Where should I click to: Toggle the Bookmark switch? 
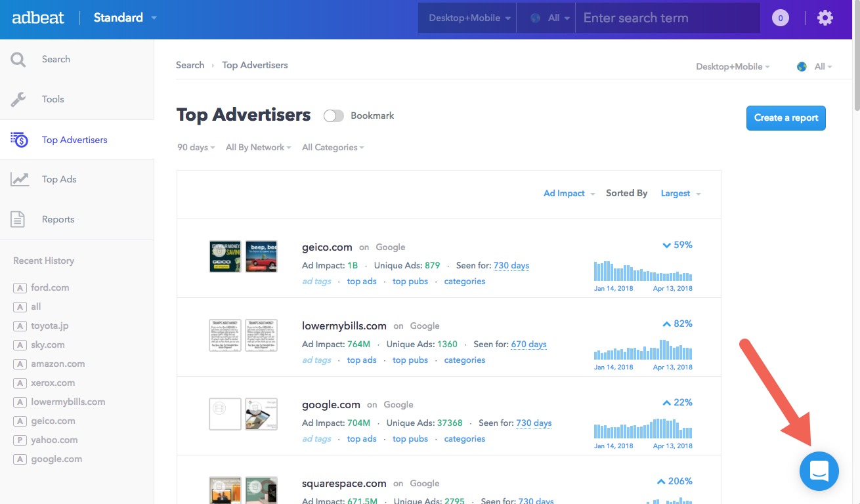[x=333, y=115]
